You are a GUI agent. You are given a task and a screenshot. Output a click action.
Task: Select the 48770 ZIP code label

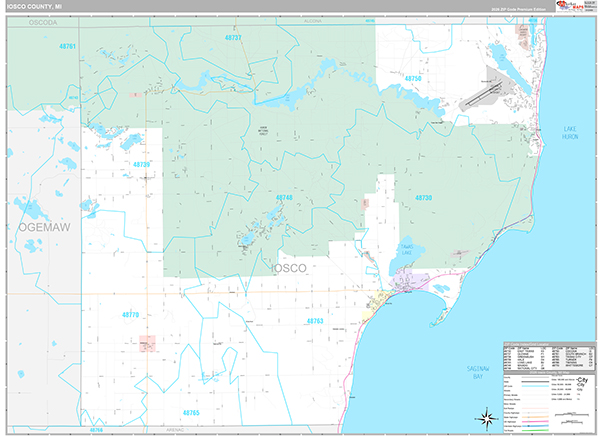pos(131,314)
